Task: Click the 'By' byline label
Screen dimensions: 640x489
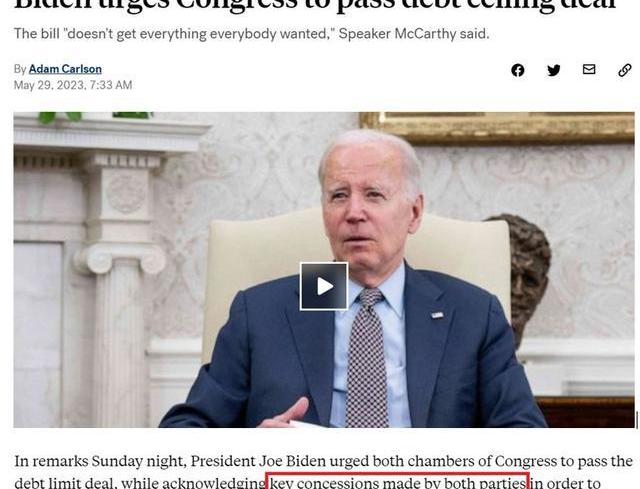Action: (20, 69)
